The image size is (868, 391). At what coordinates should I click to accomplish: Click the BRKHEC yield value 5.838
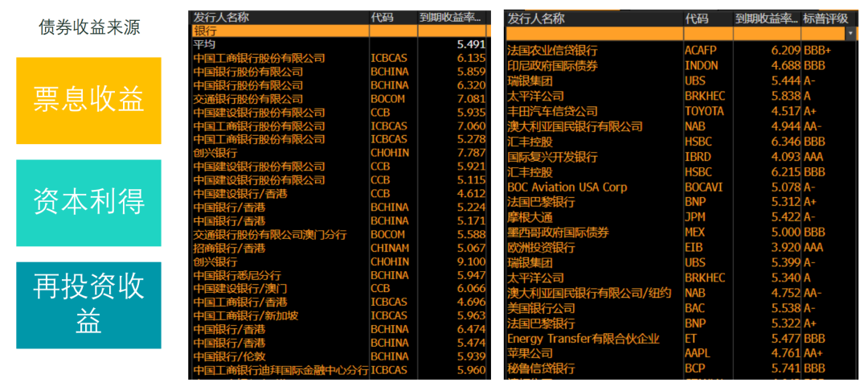point(787,96)
